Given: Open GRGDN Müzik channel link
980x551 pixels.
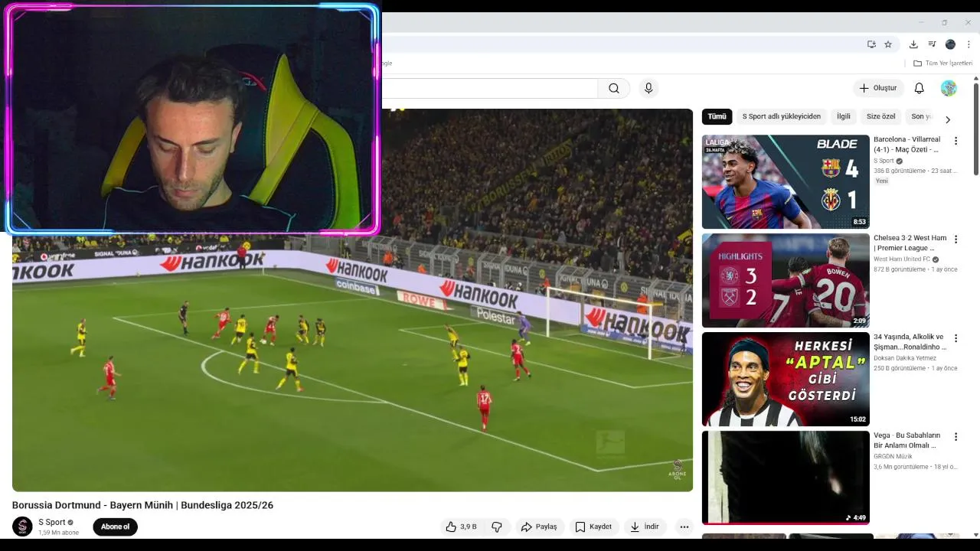Looking at the screenshot, I should click(x=893, y=457).
